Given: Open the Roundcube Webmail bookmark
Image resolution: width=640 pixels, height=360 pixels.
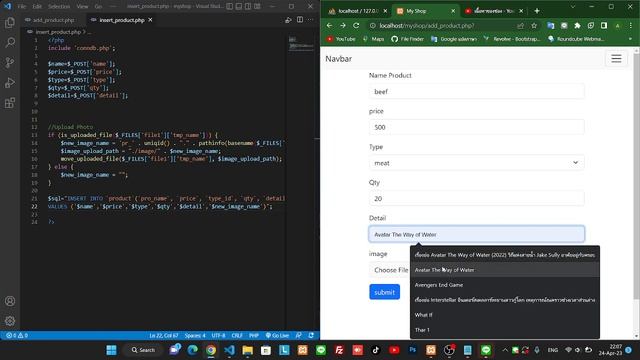Looking at the screenshot, I should (576, 39).
